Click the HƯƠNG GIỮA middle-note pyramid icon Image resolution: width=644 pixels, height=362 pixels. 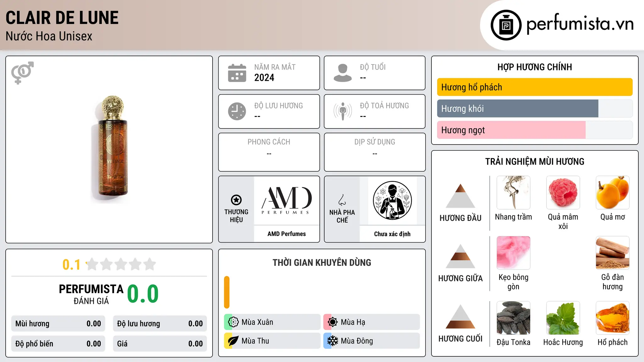click(x=460, y=256)
